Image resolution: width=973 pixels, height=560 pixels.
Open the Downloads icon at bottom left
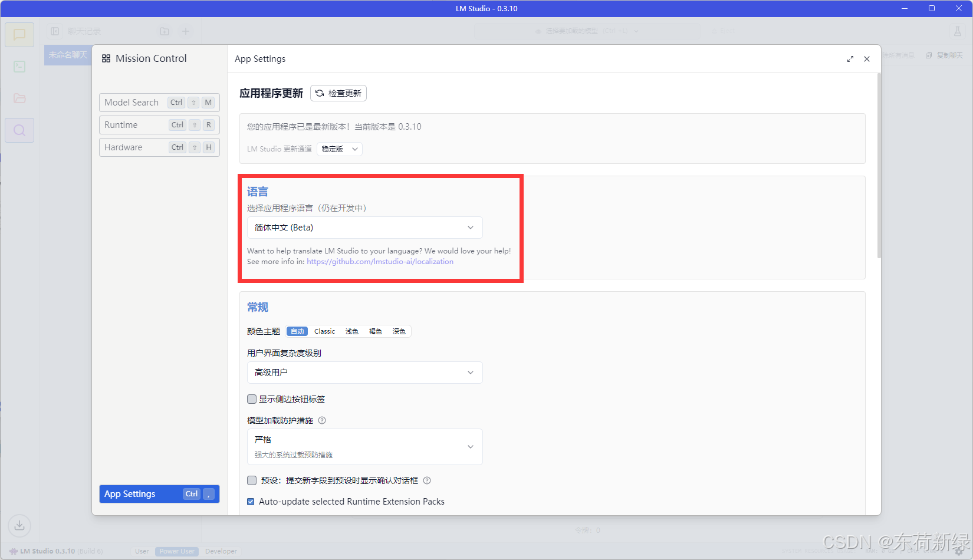tap(19, 525)
